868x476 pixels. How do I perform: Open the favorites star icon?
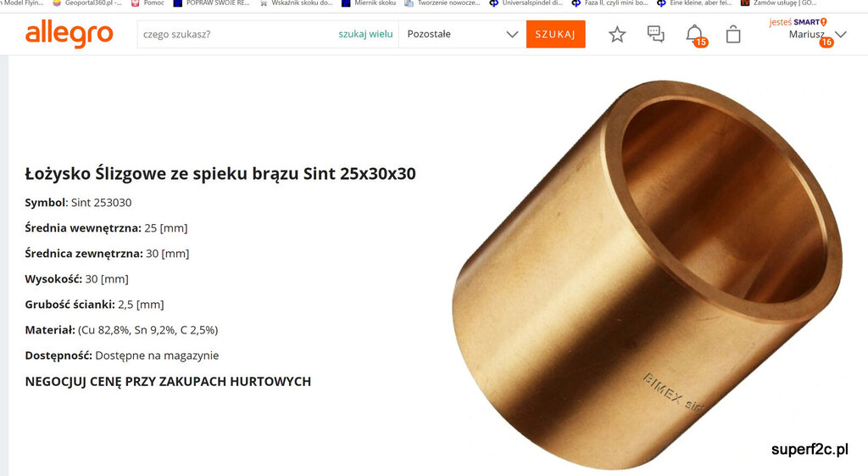click(617, 34)
